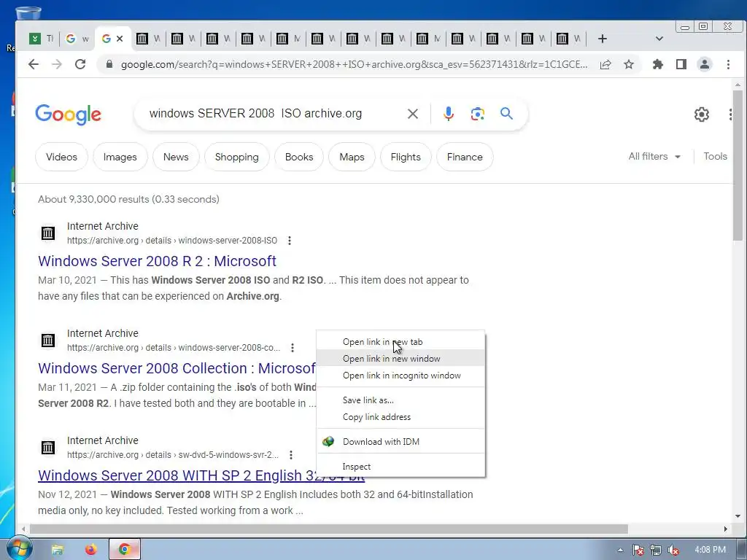Screen dimensions: 747x560
Task: Click the horizontal scrollbar thumb
Action: pos(329,529)
